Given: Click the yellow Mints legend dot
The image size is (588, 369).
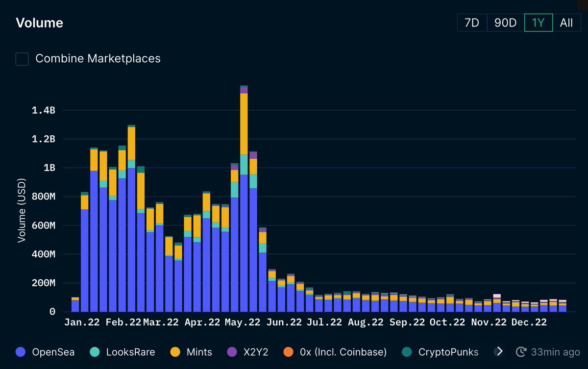Looking at the screenshot, I should click(175, 351).
